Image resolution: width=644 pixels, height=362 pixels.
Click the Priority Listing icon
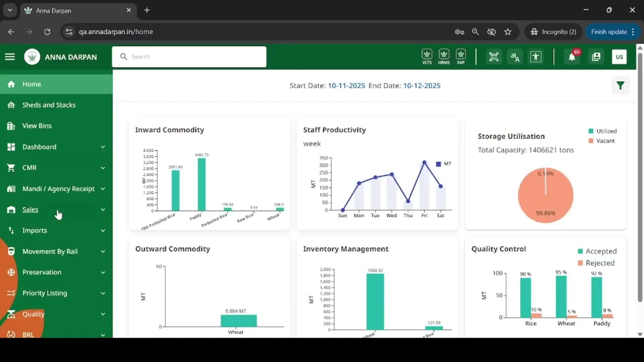click(11, 293)
